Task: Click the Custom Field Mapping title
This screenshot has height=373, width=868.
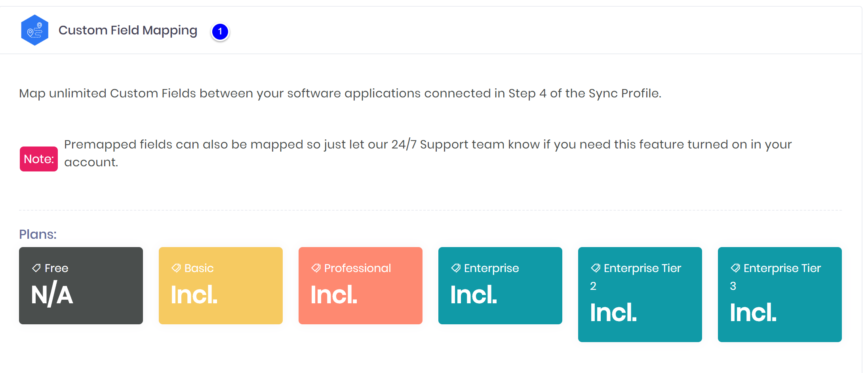Action: point(128,30)
